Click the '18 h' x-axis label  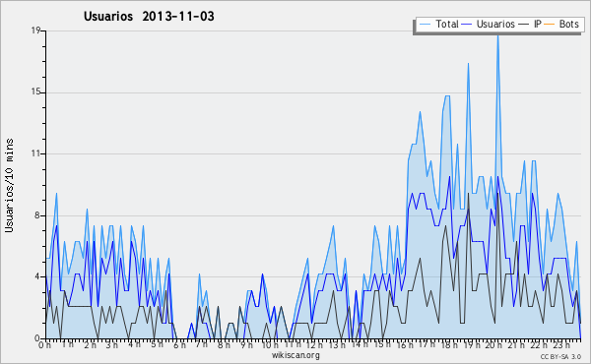pyautogui.click(x=449, y=344)
